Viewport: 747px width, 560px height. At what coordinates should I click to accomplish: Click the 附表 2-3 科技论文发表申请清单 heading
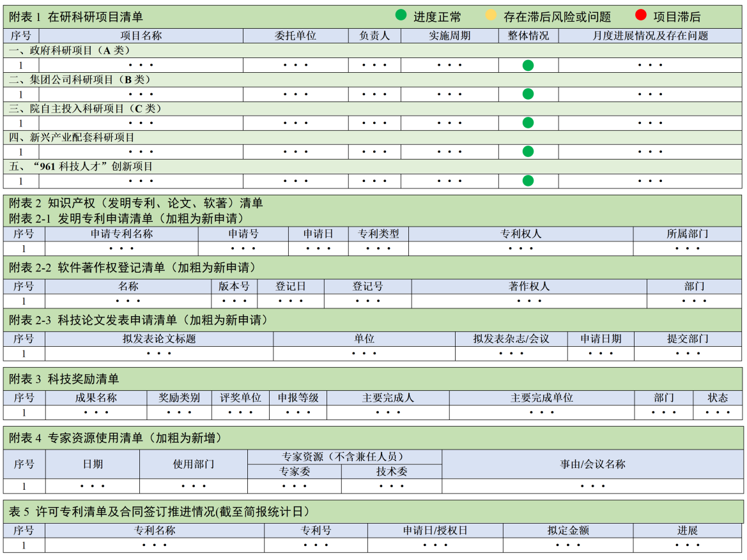141,320
